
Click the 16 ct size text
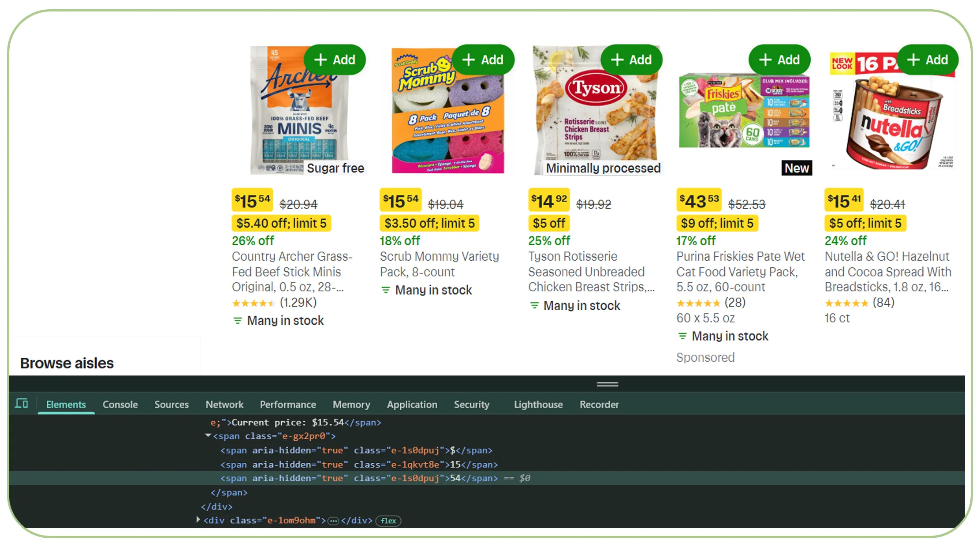(x=837, y=318)
